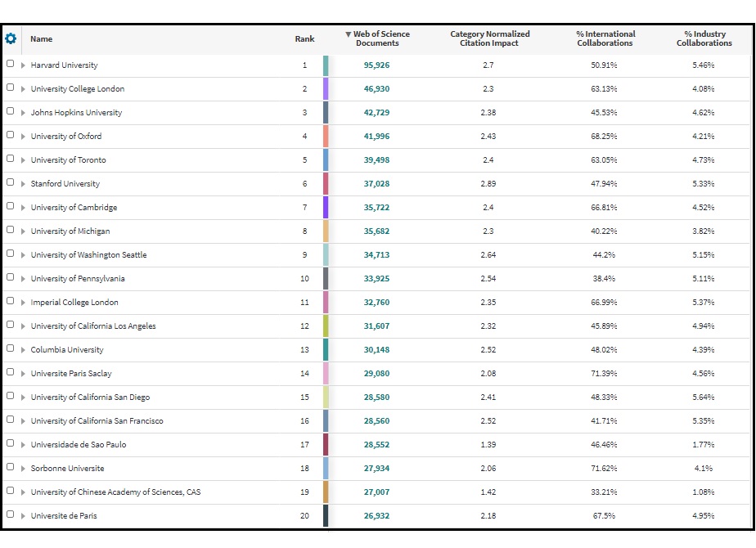Open the 42,729 documents link
Screen dimensions: 756x548
point(376,112)
